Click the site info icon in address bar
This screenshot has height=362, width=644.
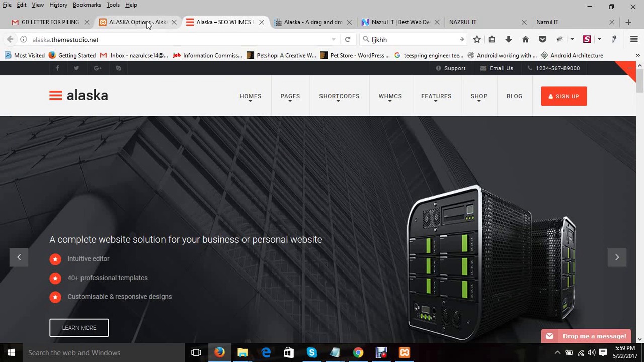point(23,39)
